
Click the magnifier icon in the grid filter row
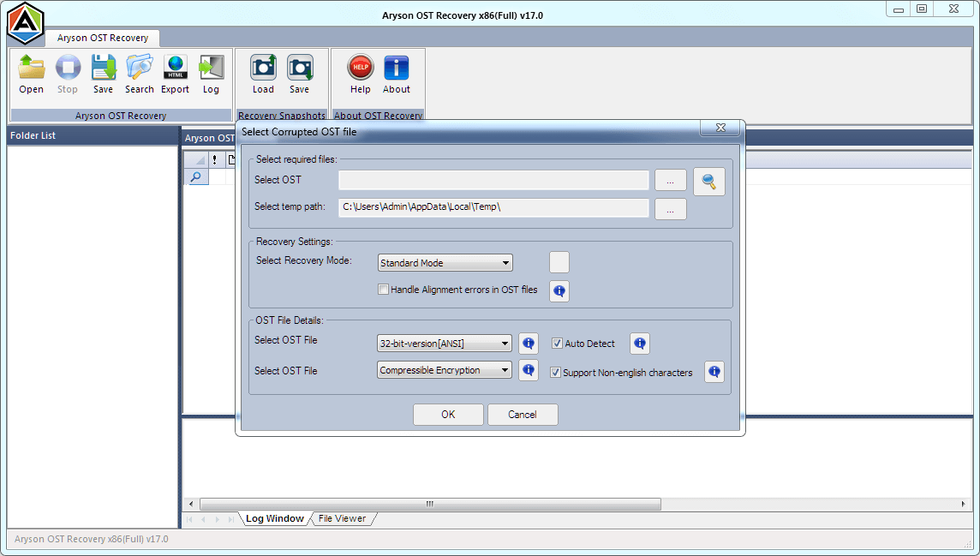tap(195, 176)
